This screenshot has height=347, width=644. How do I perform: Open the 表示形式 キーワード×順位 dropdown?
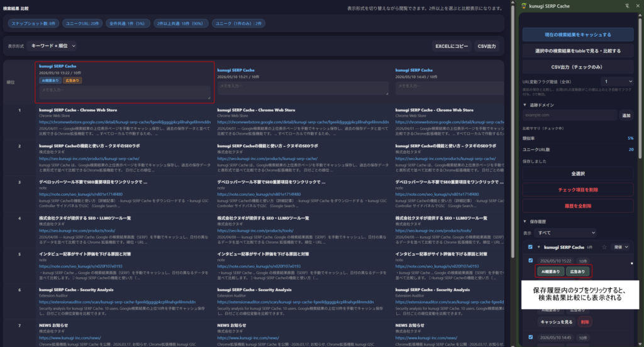(x=53, y=46)
